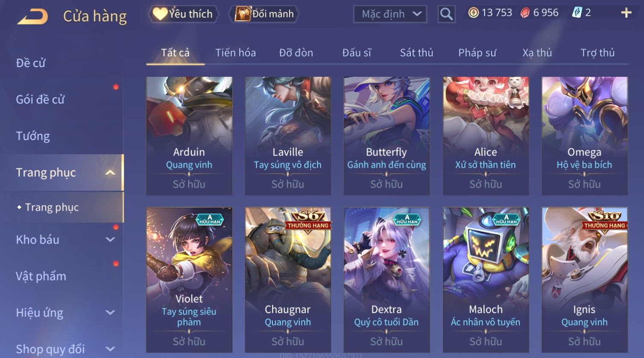Open Đổi mảnh chest exchange
The height and width of the screenshot is (358, 644).
coord(264,14)
